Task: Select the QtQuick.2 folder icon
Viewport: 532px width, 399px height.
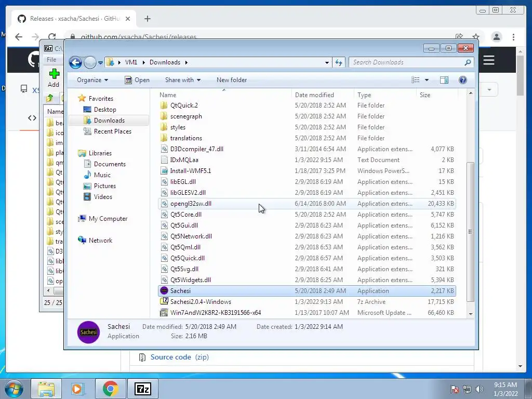Action: tap(164, 105)
